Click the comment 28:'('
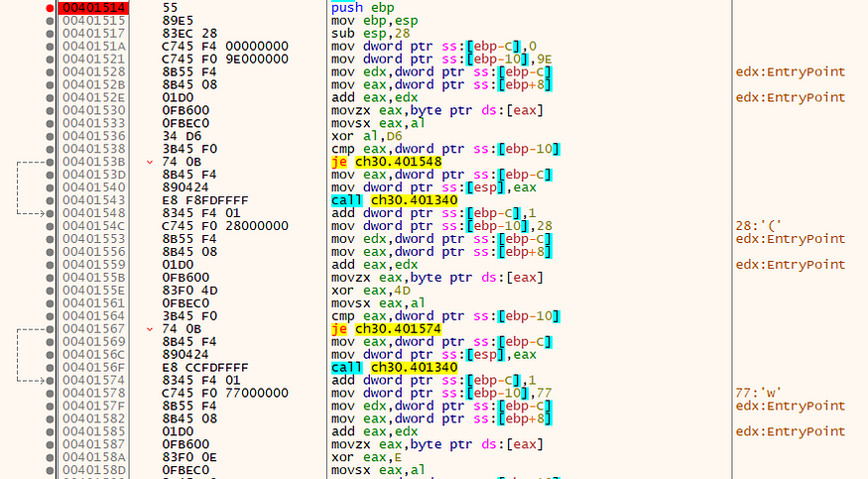Image resolution: width=868 pixels, height=479 pixels. click(x=759, y=226)
